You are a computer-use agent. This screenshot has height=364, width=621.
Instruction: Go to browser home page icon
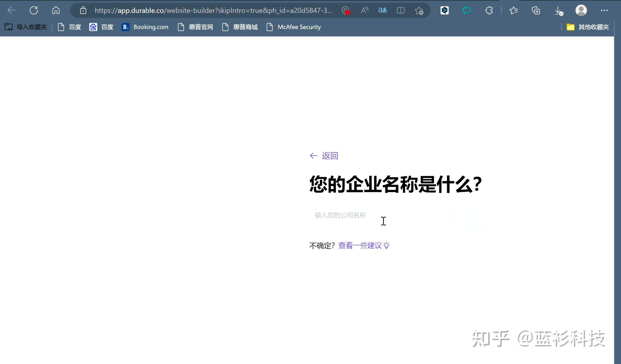[56, 11]
